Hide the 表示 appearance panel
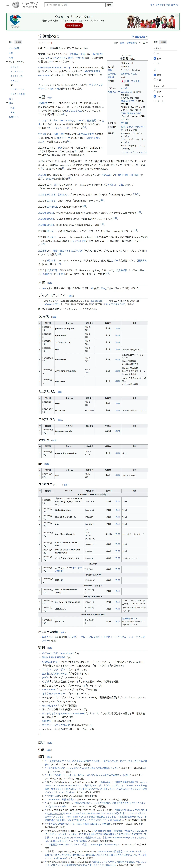 click(163, 42)
